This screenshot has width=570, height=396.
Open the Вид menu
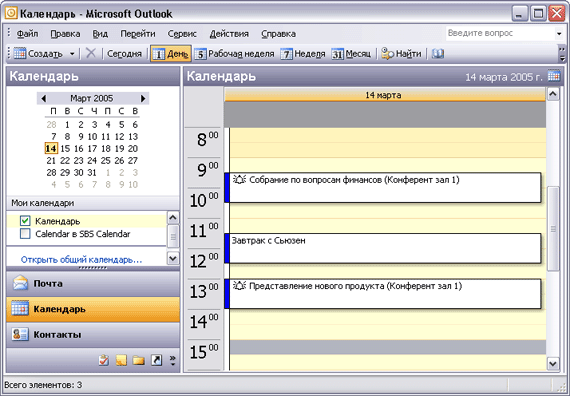coord(100,34)
